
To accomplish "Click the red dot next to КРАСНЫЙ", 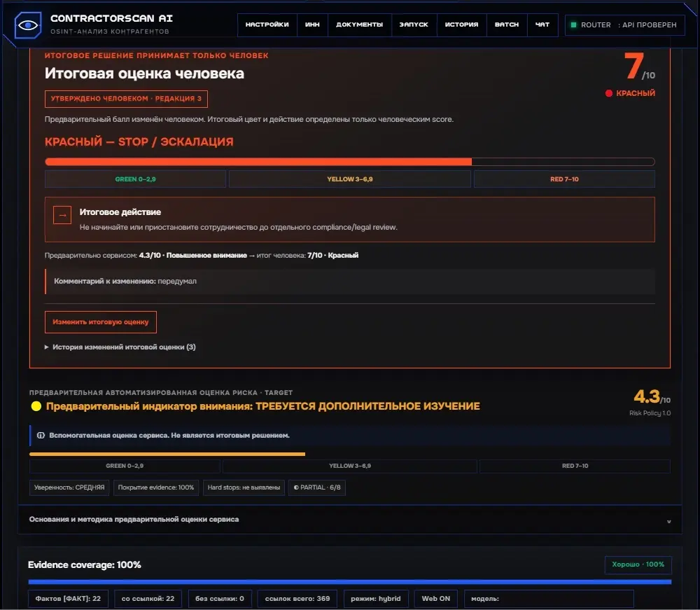I will click(x=608, y=93).
